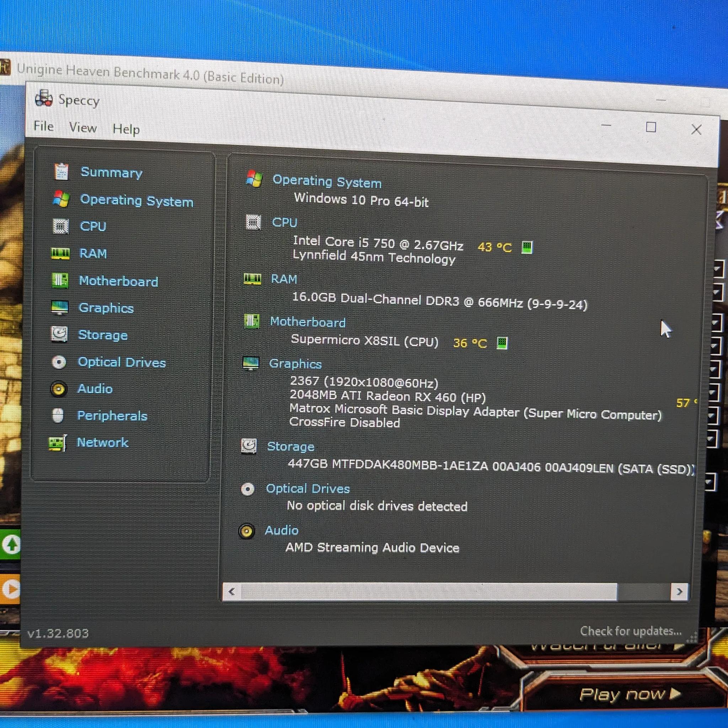Viewport: 728px width, 728px height.
Task: Go to CPU in the sidebar list
Action: click(x=93, y=226)
